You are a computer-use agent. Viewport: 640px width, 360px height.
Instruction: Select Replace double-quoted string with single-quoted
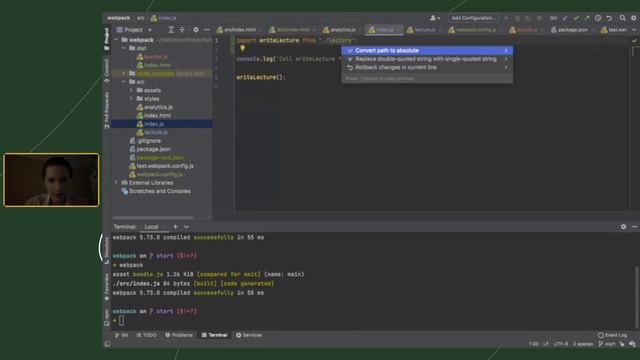click(427, 59)
